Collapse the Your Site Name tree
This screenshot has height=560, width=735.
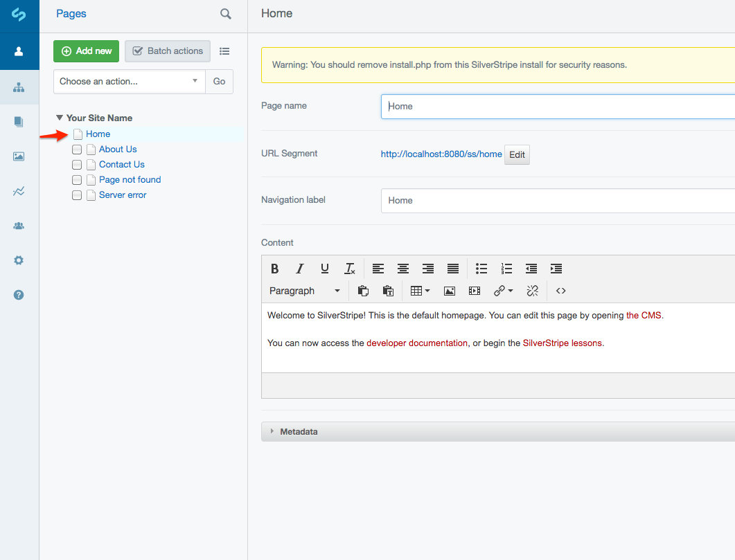pyautogui.click(x=60, y=118)
